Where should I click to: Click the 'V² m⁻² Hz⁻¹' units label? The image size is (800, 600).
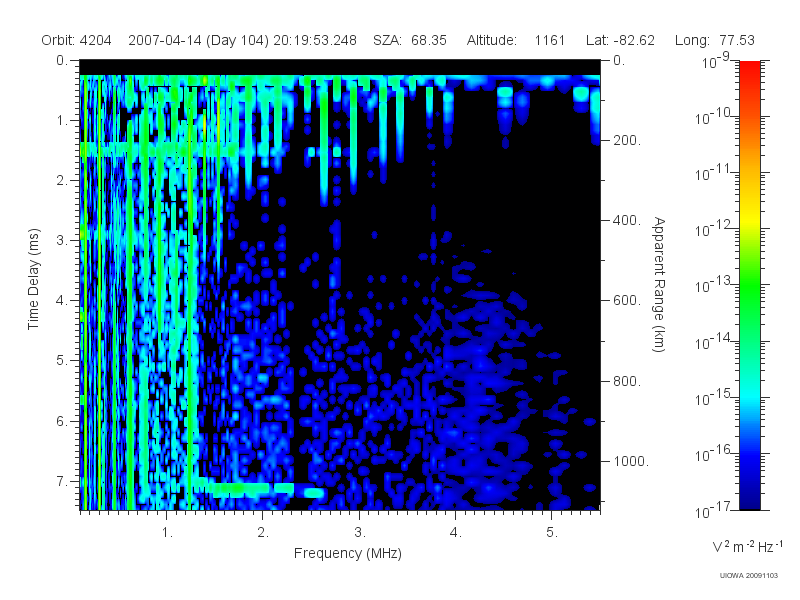[x=747, y=546]
